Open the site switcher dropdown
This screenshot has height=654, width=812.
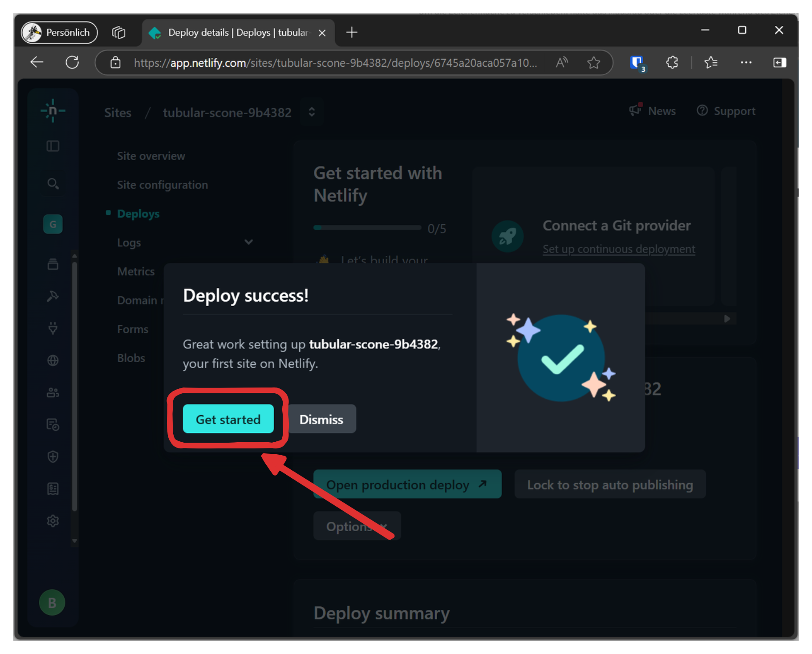click(312, 112)
